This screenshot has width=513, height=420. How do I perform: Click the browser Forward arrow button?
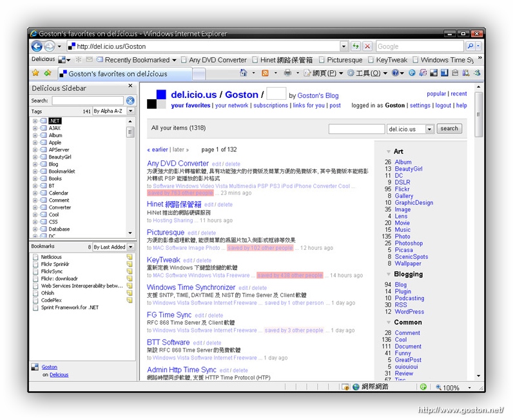tap(50, 46)
